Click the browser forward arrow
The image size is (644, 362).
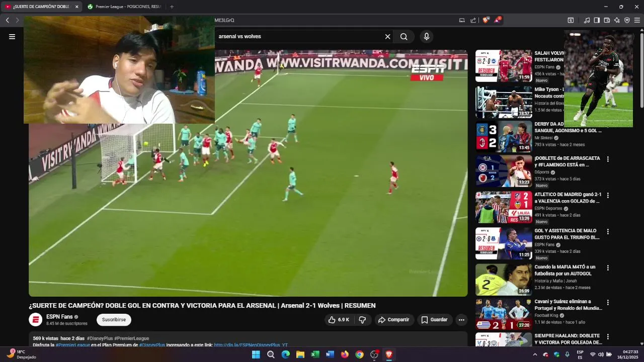point(17,20)
